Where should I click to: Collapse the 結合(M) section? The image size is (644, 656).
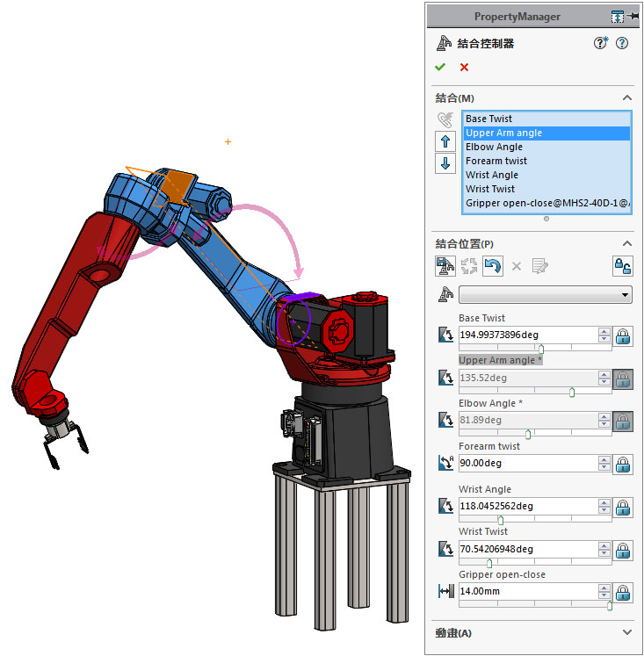tap(626, 98)
